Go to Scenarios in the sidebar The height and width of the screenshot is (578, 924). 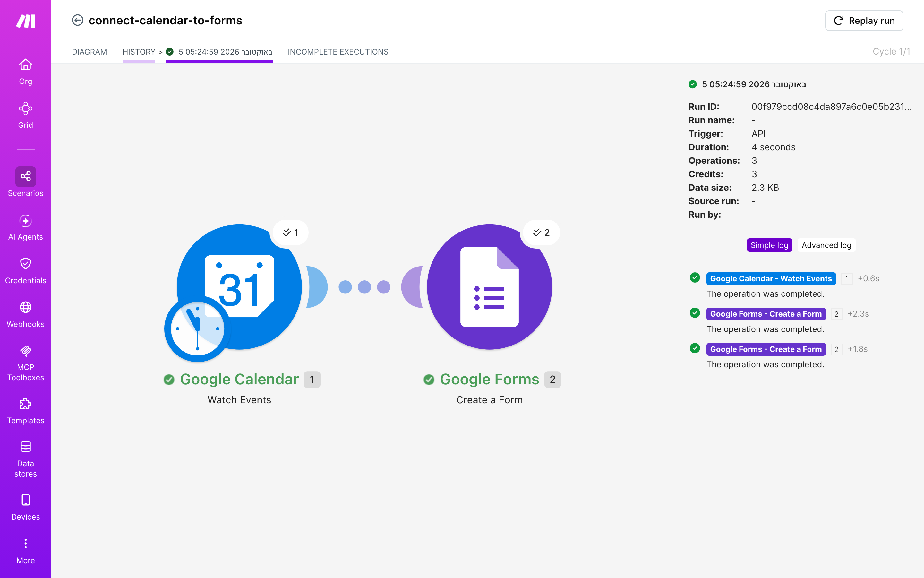tap(26, 182)
